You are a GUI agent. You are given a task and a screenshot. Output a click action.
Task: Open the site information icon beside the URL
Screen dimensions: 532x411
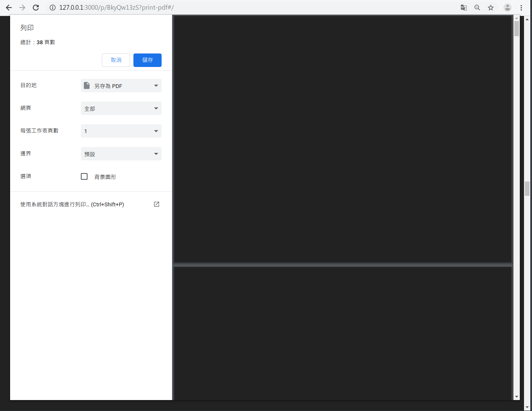tap(53, 8)
